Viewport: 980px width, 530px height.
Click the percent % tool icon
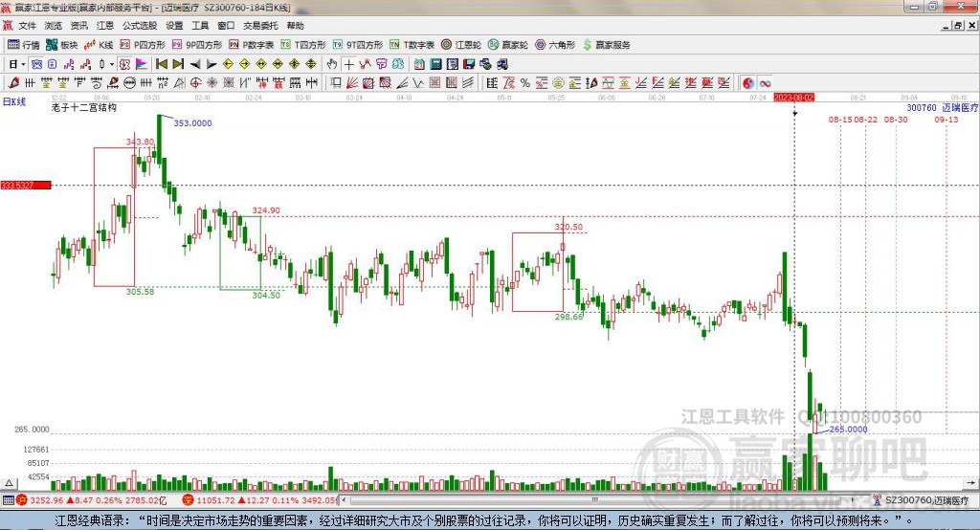click(525, 83)
